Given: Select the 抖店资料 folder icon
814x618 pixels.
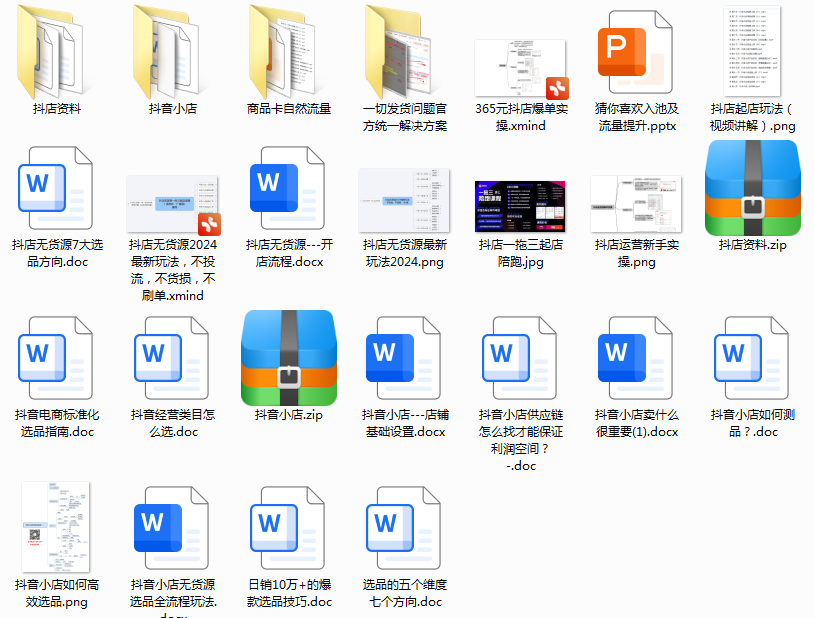Looking at the screenshot, I should [x=51, y=51].
